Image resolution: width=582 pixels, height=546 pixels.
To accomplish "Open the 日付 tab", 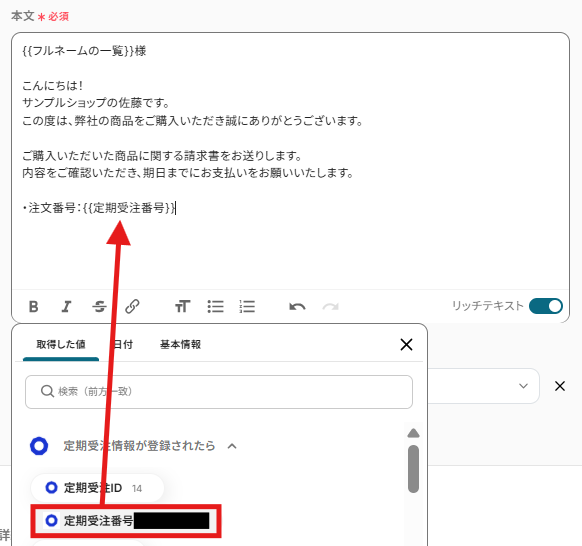I will pos(123,344).
